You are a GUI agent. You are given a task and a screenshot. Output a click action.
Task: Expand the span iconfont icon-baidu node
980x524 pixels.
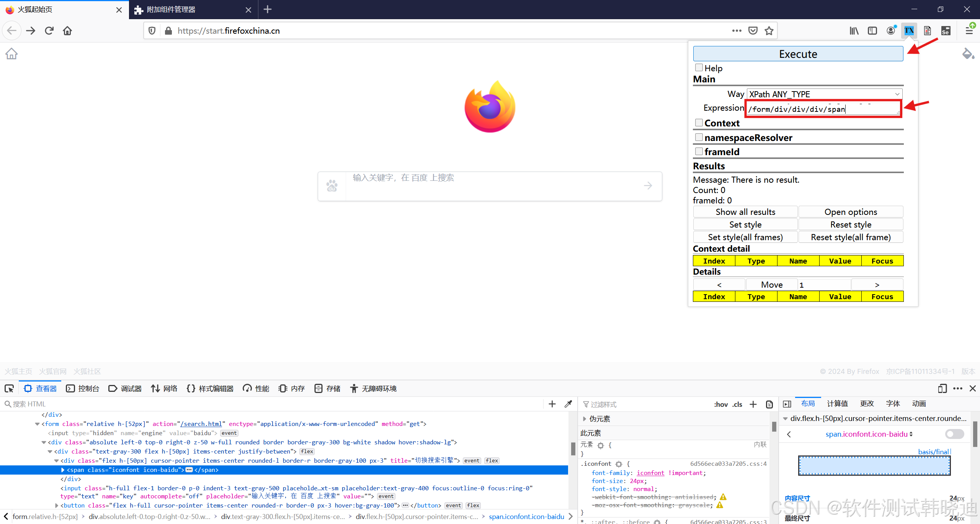pyautogui.click(x=63, y=470)
